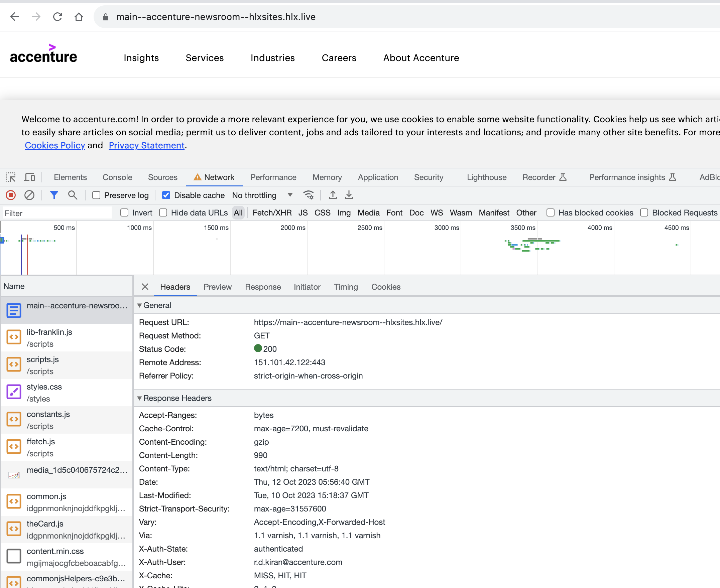Viewport: 720px width, 588px height.
Task: Activate the inspect element picker icon
Action: (11, 177)
